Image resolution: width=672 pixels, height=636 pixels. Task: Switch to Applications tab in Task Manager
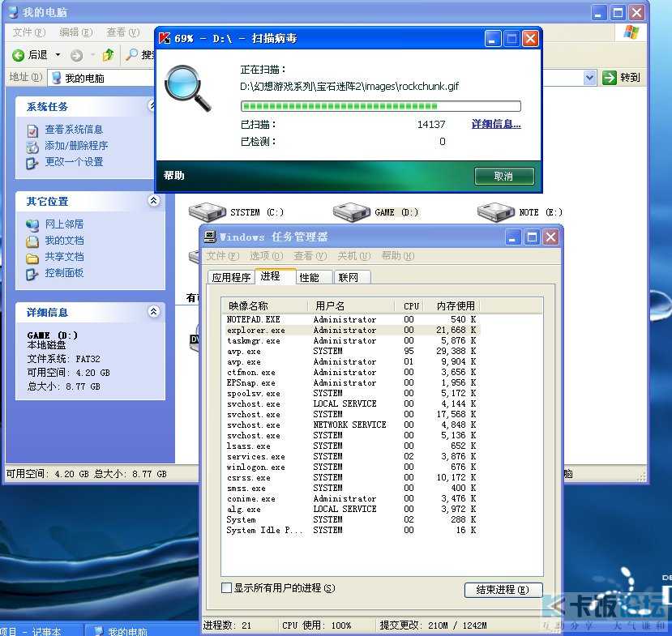click(231, 278)
